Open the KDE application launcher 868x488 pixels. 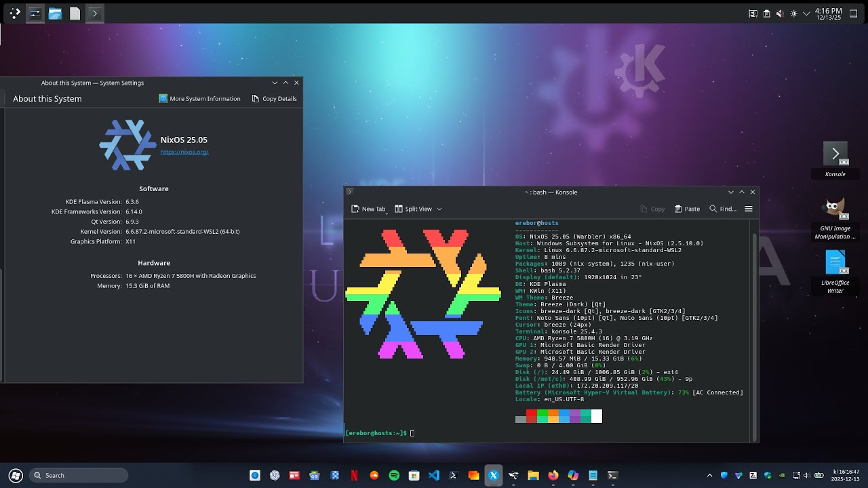pos(15,13)
